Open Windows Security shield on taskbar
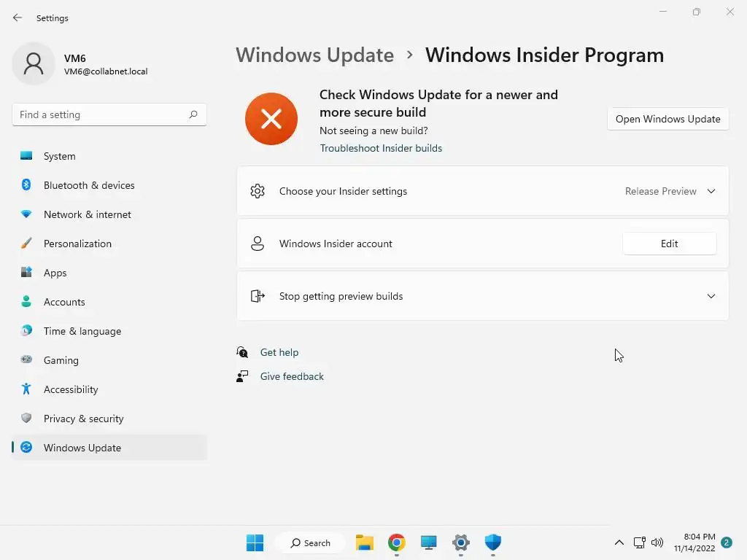This screenshot has width=747, height=560. [492, 542]
